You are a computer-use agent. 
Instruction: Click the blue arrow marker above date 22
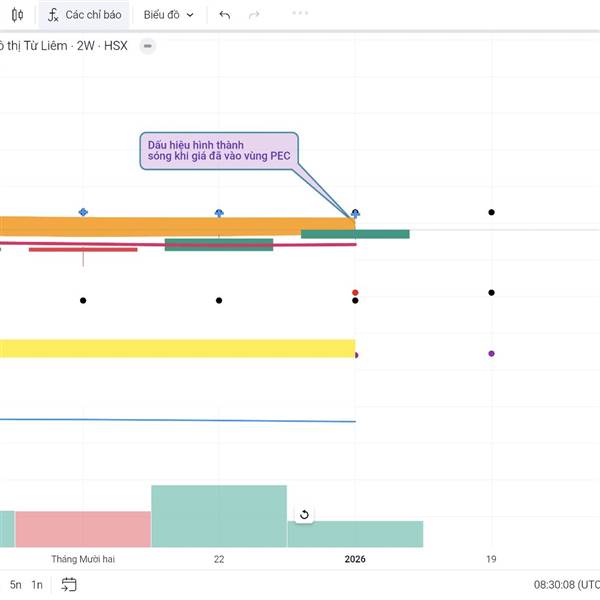coord(219,213)
